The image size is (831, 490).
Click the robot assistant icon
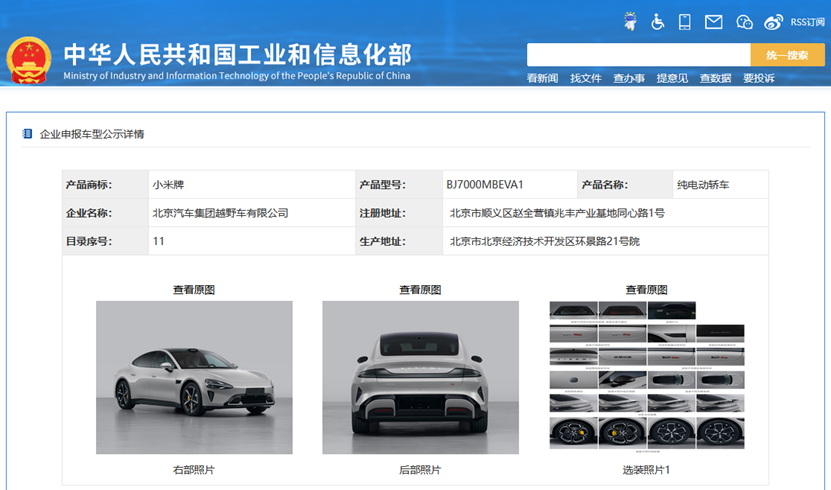(x=630, y=21)
